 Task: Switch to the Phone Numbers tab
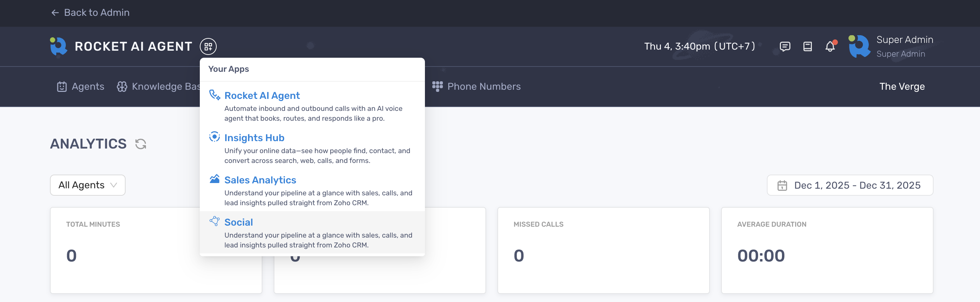476,87
